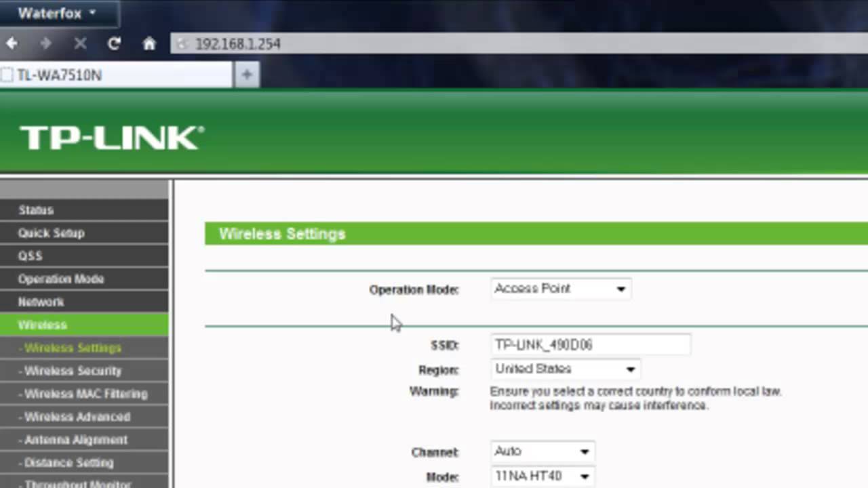Expand the Operation Mode Access Point dropdown
Screen dimensions: 868x488
click(560, 289)
